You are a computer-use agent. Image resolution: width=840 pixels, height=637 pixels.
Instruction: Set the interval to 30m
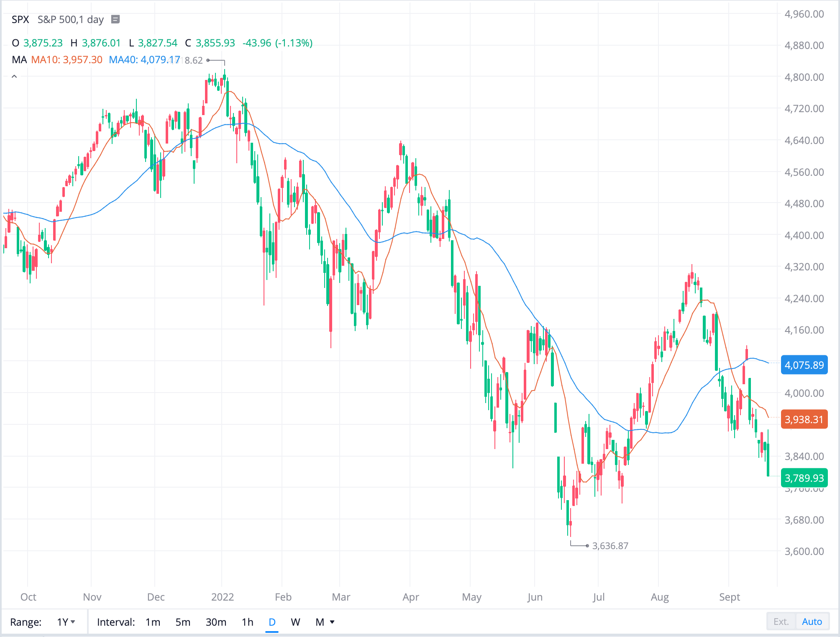216,622
